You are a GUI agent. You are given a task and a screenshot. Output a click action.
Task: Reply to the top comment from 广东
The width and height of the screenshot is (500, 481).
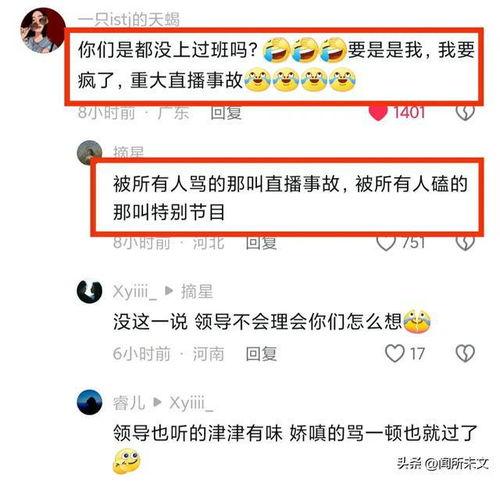(226, 113)
